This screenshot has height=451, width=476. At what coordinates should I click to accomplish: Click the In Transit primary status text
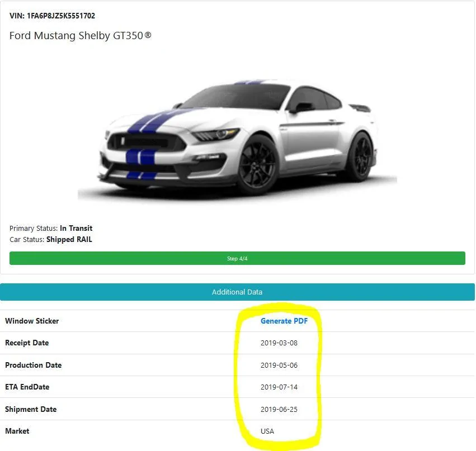tap(76, 228)
